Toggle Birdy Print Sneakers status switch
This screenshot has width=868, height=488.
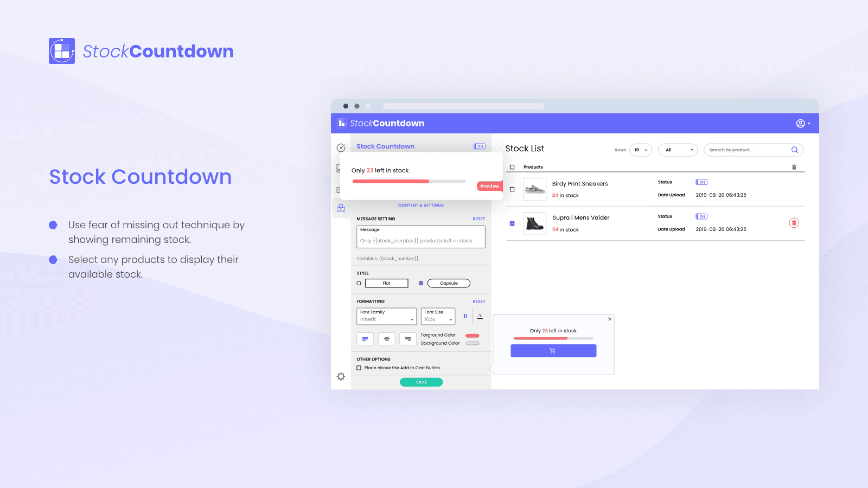pos(701,182)
